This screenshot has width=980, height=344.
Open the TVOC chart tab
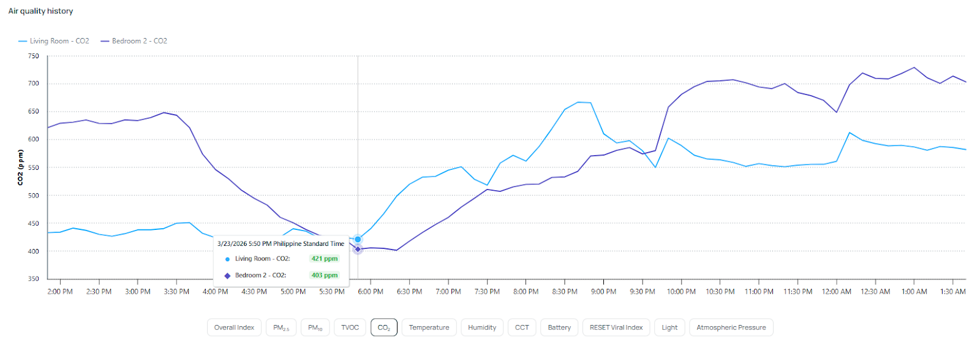[x=350, y=327]
